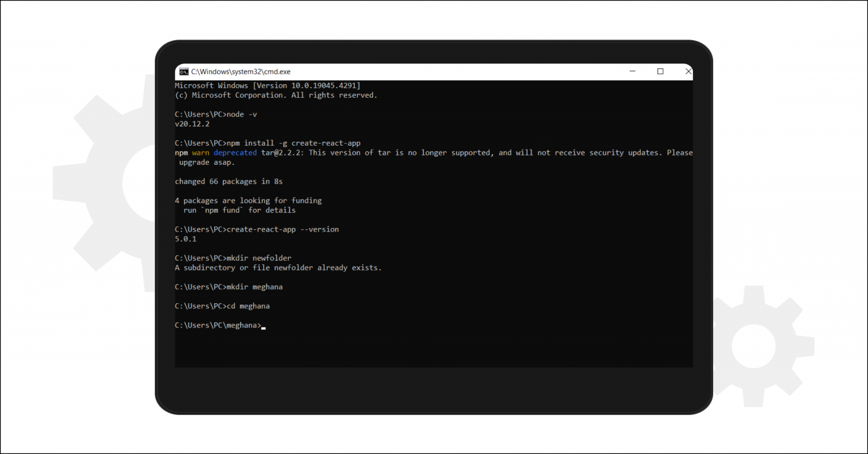Select the 5.0.1 version output
This screenshot has width=868, height=454.
tap(185, 239)
